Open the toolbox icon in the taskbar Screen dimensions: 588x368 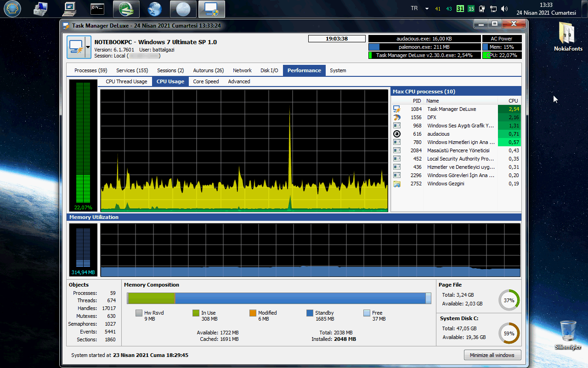coord(41,8)
